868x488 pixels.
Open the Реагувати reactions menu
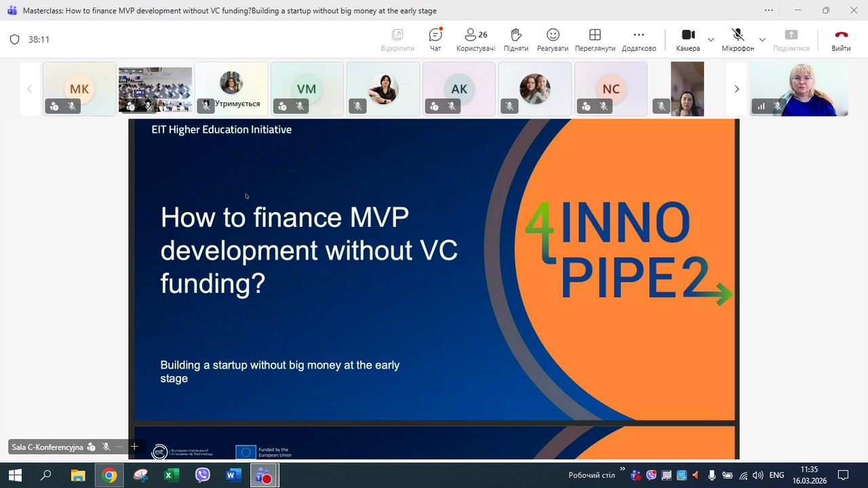(x=553, y=39)
